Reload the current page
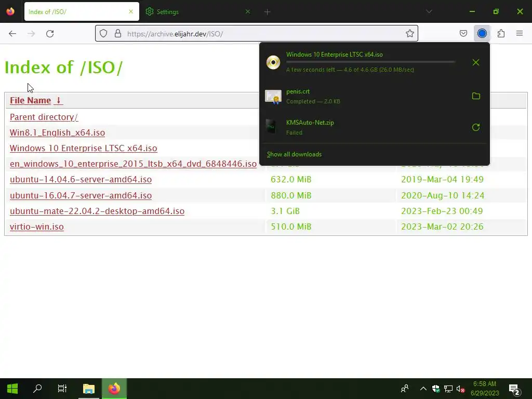The height and width of the screenshot is (399, 532). [x=50, y=34]
